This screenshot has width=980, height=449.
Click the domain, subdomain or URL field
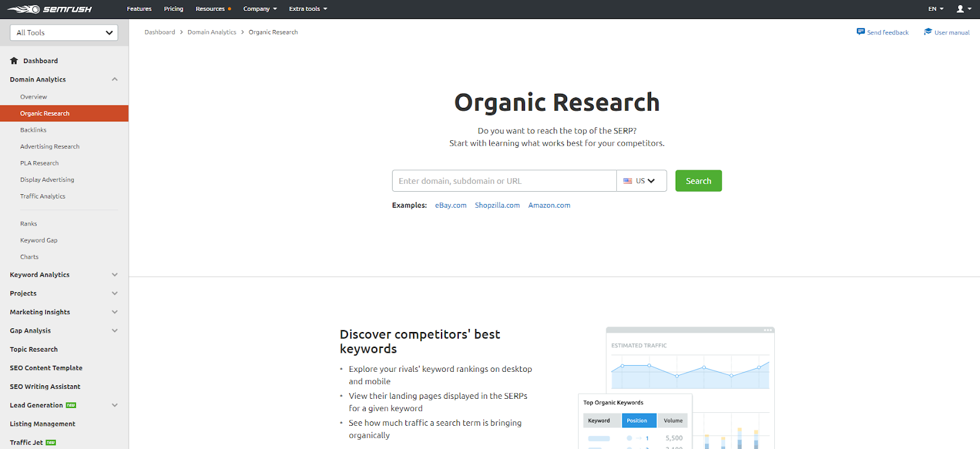[x=504, y=181]
